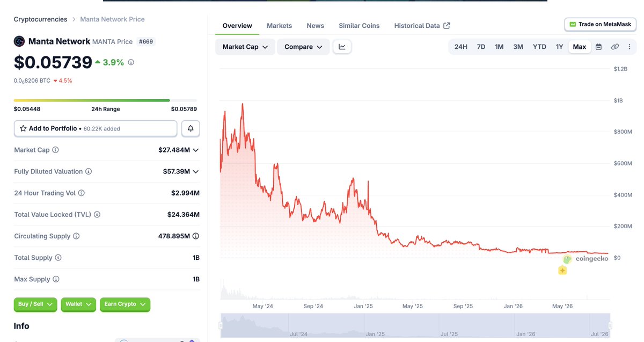Select the 1Y time range
The height and width of the screenshot is (342, 644).
tap(559, 47)
